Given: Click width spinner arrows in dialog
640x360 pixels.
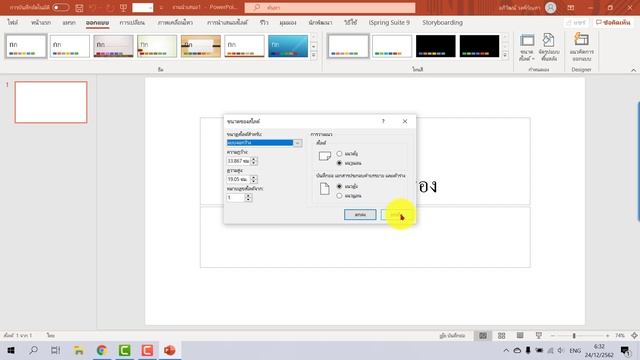Looking at the screenshot, I should (x=254, y=161).
